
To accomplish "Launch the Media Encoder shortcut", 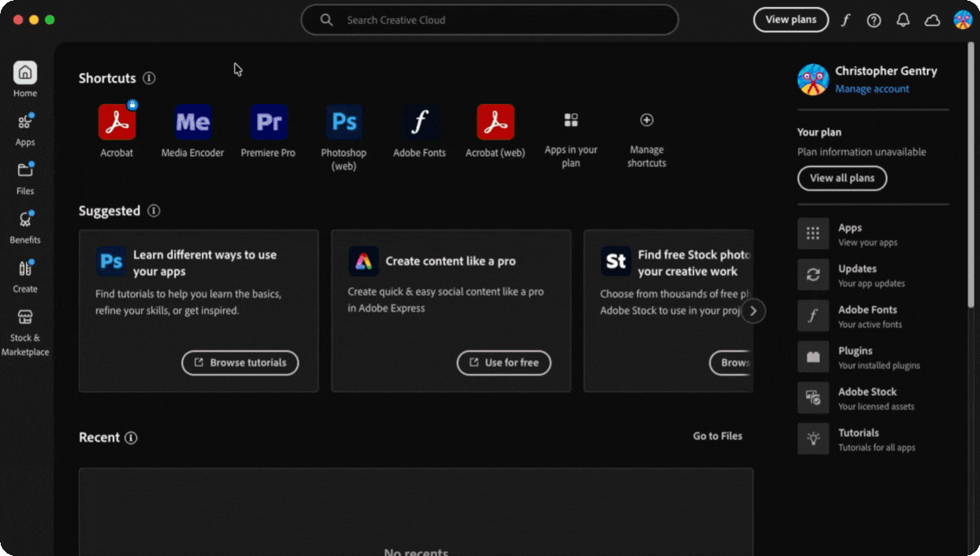I will (193, 123).
